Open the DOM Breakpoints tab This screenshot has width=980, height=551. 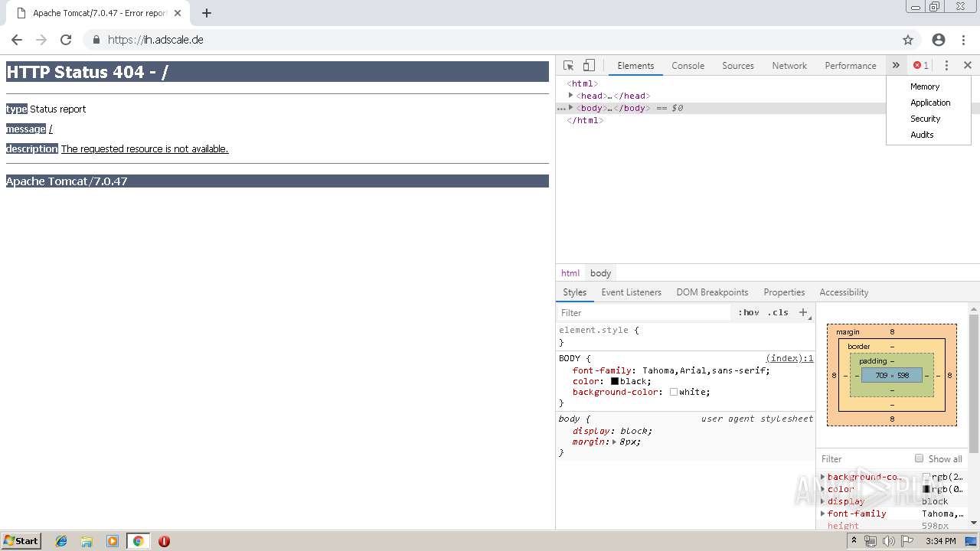point(712,292)
